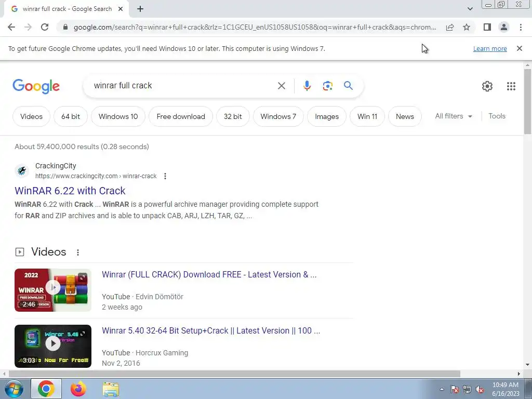Select the News filter chip
This screenshot has width=532, height=399.
coord(405,116)
